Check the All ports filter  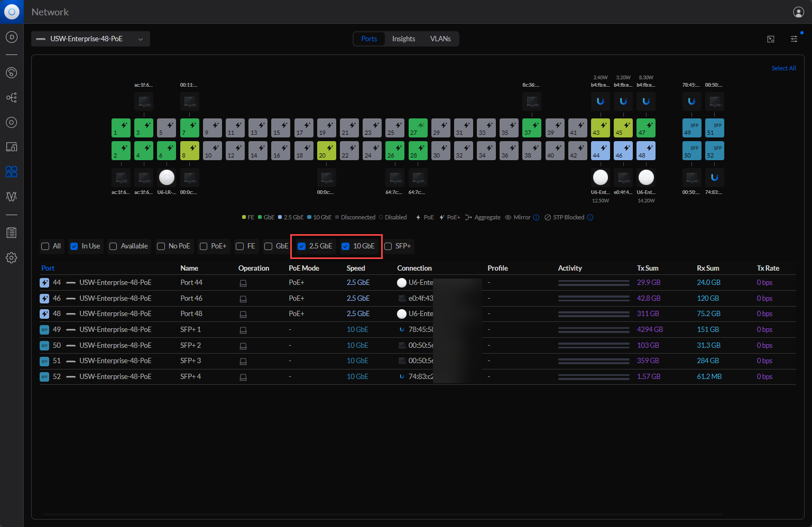[x=45, y=246]
